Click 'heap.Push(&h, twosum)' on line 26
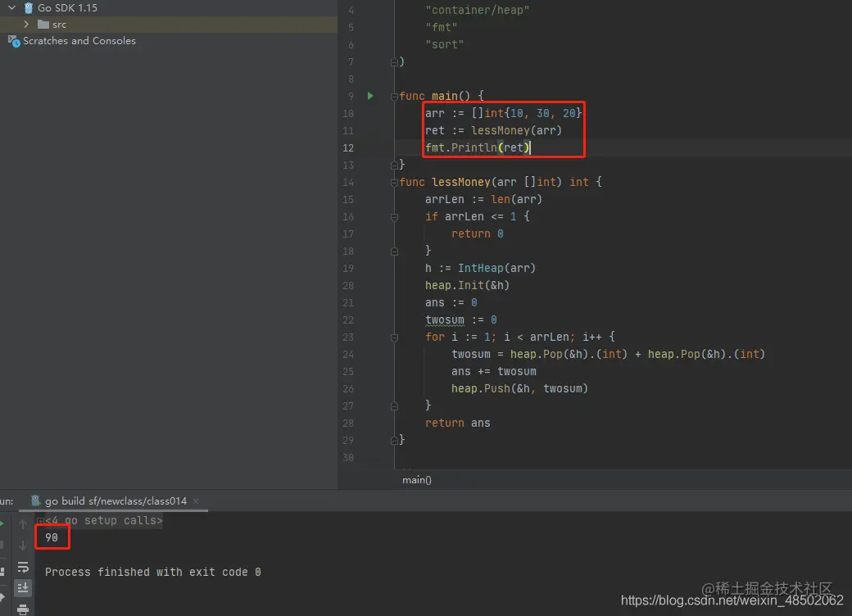 (519, 388)
